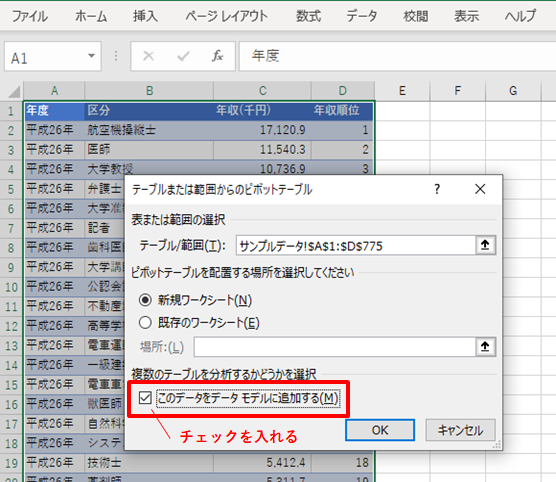556x482 pixels.
Task: Click cell 医師 in row 3
Action: pos(149,150)
